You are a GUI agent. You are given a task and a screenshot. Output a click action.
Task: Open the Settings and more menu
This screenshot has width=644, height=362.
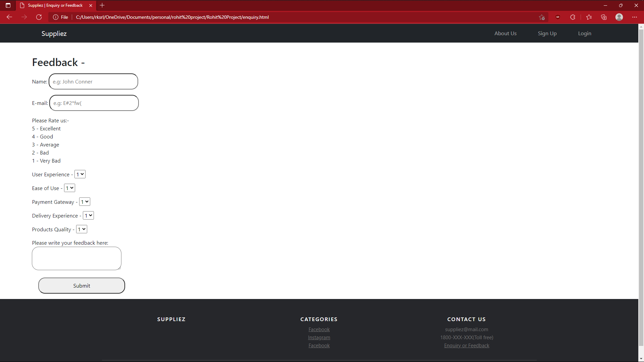click(x=635, y=17)
